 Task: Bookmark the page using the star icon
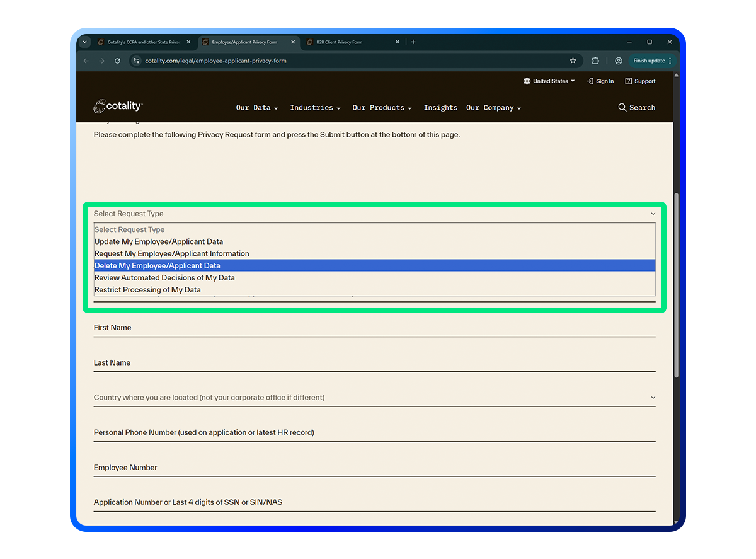point(573,61)
